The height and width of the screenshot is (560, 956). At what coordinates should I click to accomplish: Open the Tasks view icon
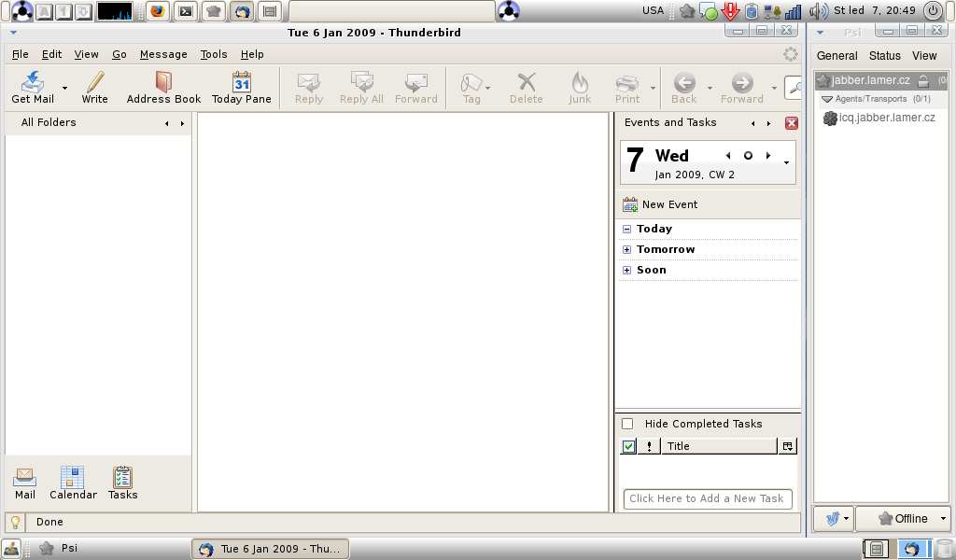[122, 477]
